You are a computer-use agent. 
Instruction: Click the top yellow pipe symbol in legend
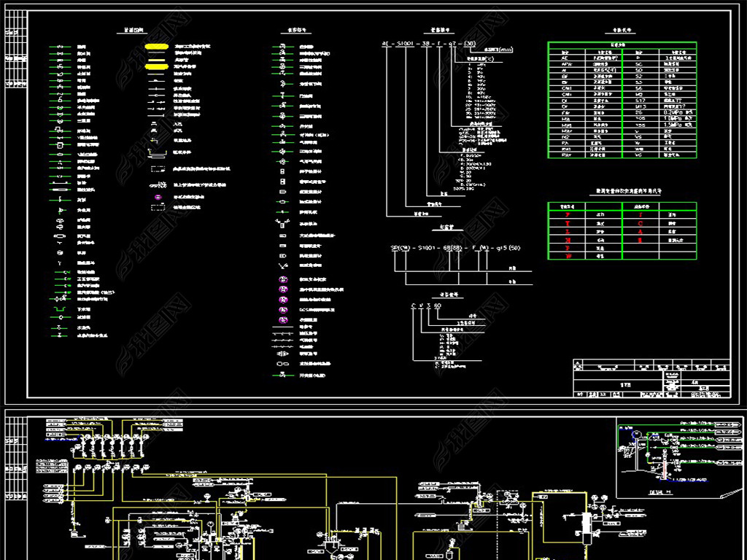coord(156,47)
